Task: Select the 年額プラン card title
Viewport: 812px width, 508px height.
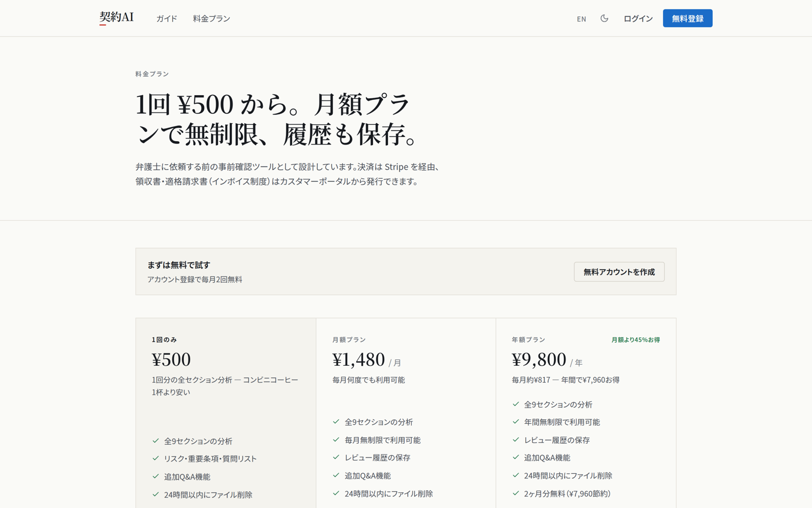Action: [528, 340]
